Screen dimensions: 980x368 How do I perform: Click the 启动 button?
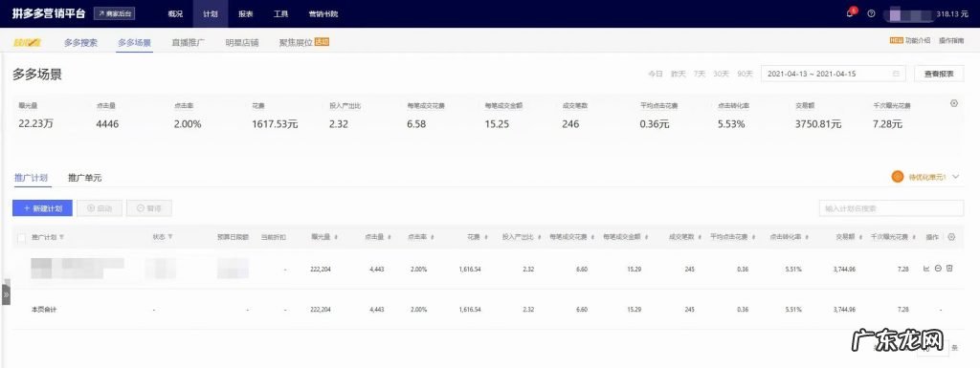click(x=100, y=208)
